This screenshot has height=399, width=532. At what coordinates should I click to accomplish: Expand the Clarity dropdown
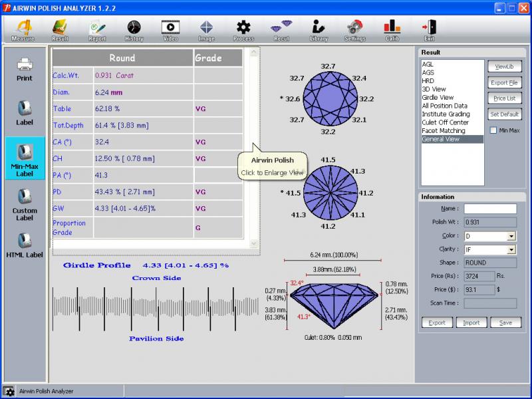point(511,249)
